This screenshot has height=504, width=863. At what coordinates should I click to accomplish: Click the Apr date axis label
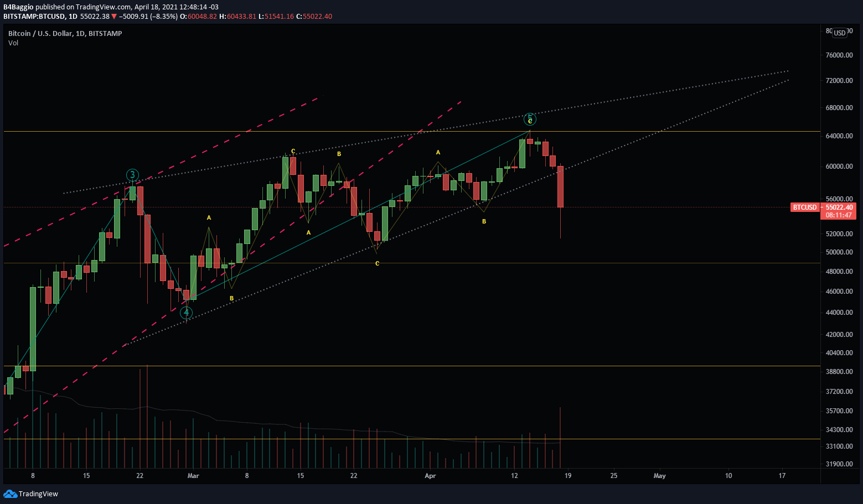coord(430,476)
